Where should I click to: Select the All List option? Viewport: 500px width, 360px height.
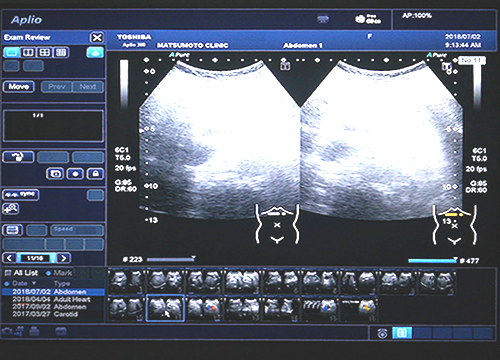tap(22, 273)
